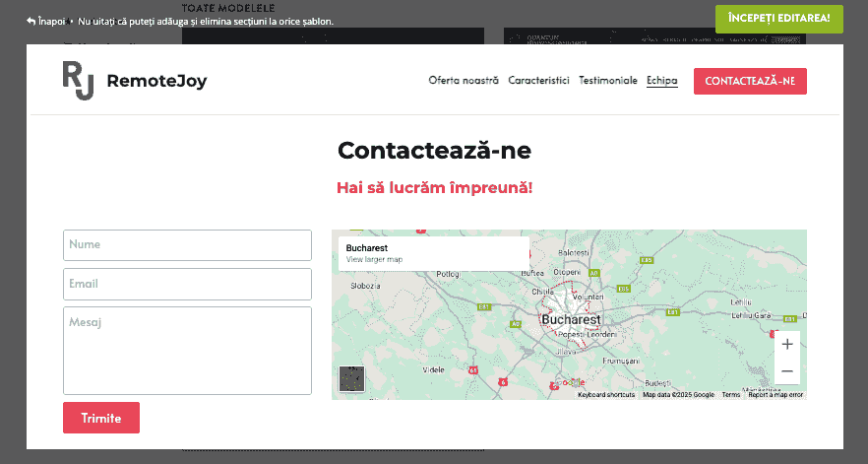Click the Bucharest city label on map
Viewport: 868px width, 464px height.
click(571, 320)
